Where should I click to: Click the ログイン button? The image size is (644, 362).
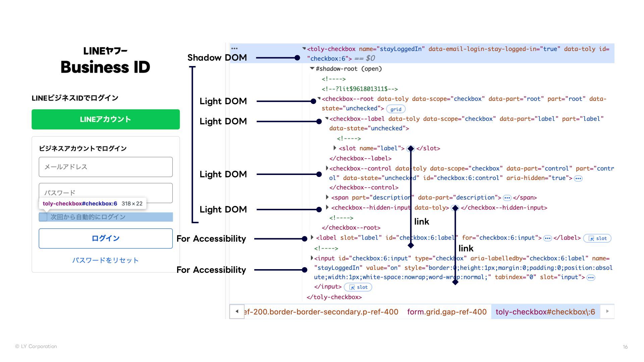(x=106, y=238)
